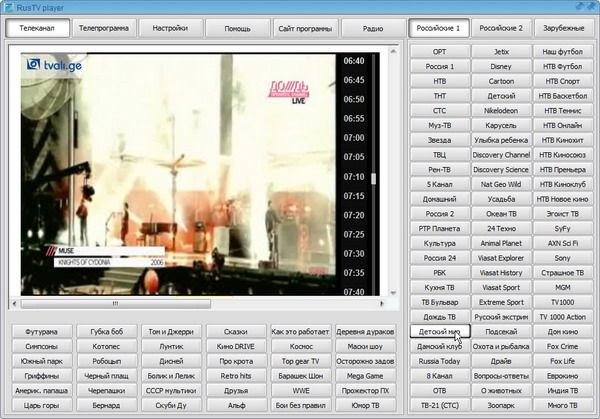Play the Cartoon channel

pos(501,81)
